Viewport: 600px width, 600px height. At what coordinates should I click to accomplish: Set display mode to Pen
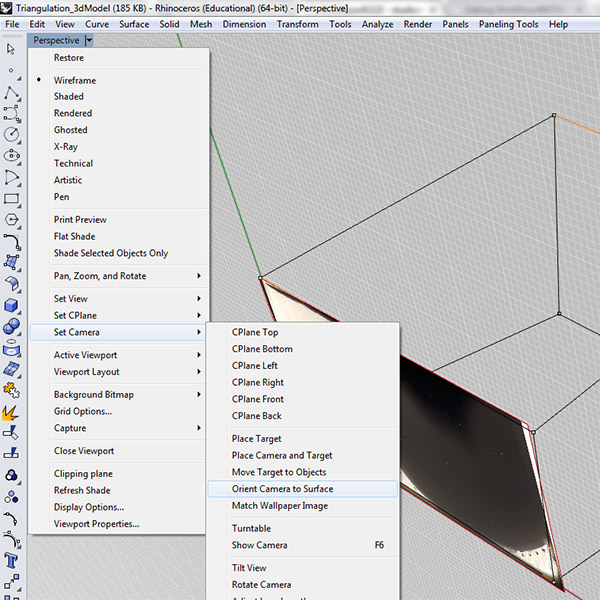click(61, 197)
